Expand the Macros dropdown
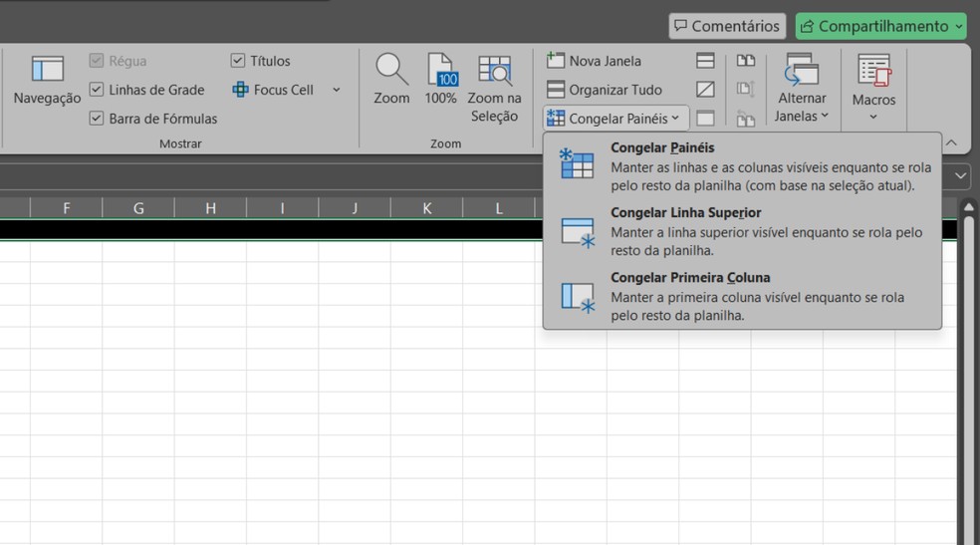Screen dimensions: 980x545 click(x=873, y=117)
